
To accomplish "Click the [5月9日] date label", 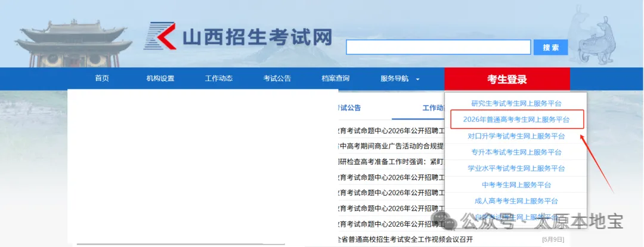I will (x=553, y=239).
